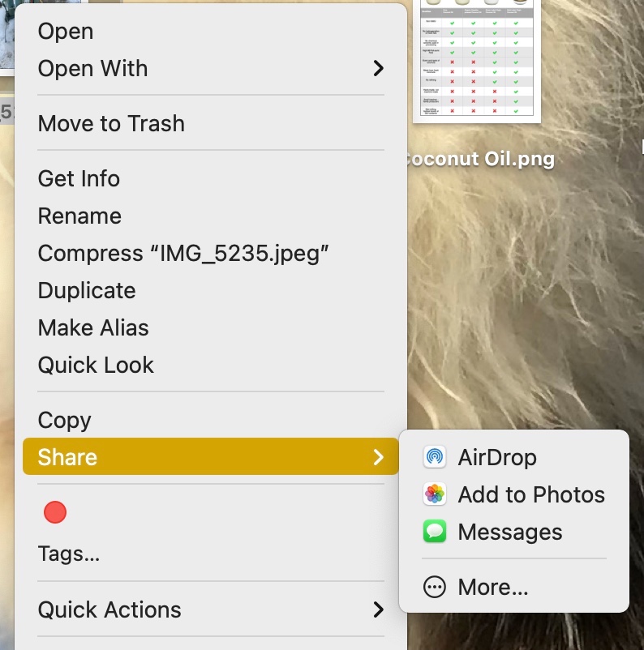
Task: Duplicate the selected file
Action: [87, 290]
